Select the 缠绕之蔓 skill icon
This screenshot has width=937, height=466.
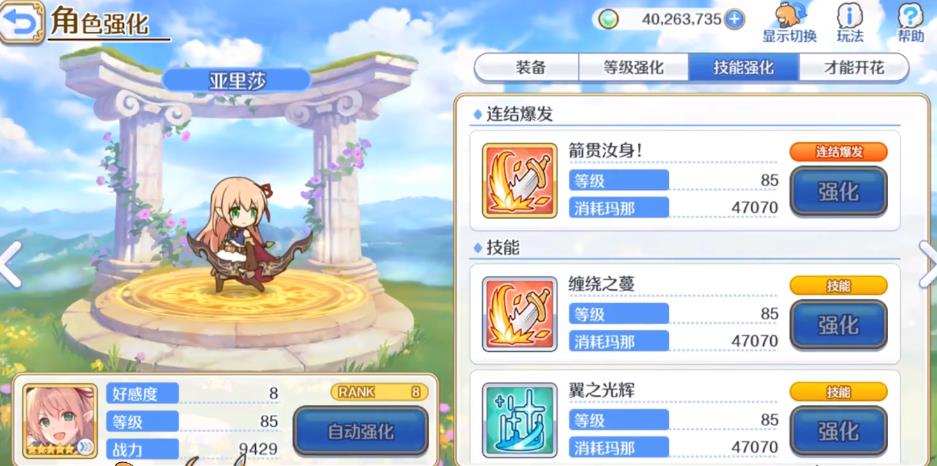[519, 314]
